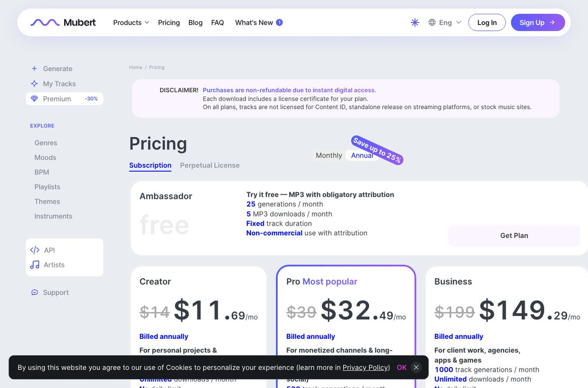Click the Pricing breadcrumb item

coord(157,67)
